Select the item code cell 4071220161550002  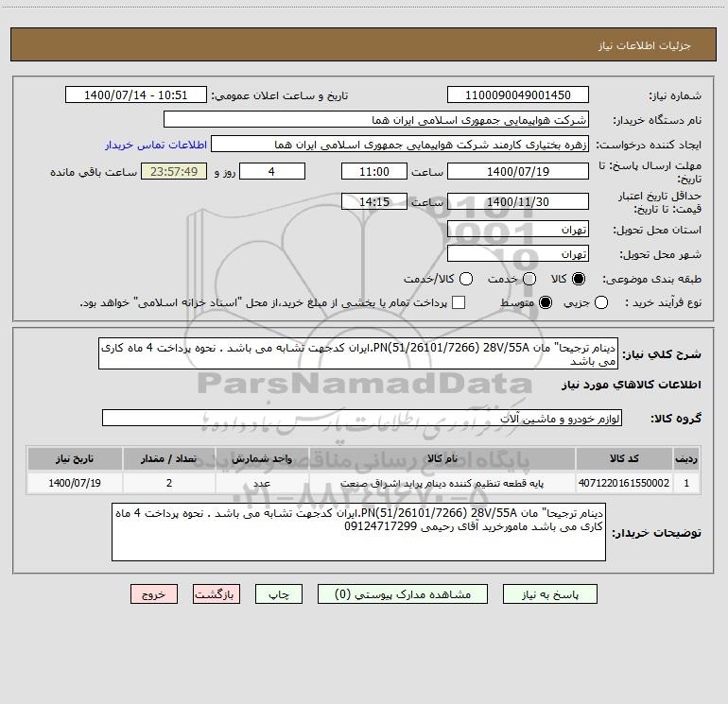(623, 482)
